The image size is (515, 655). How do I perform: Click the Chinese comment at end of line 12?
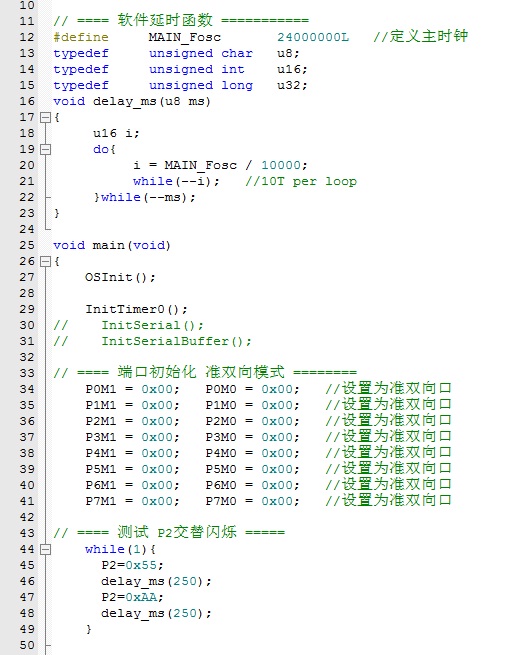(x=421, y=36)
